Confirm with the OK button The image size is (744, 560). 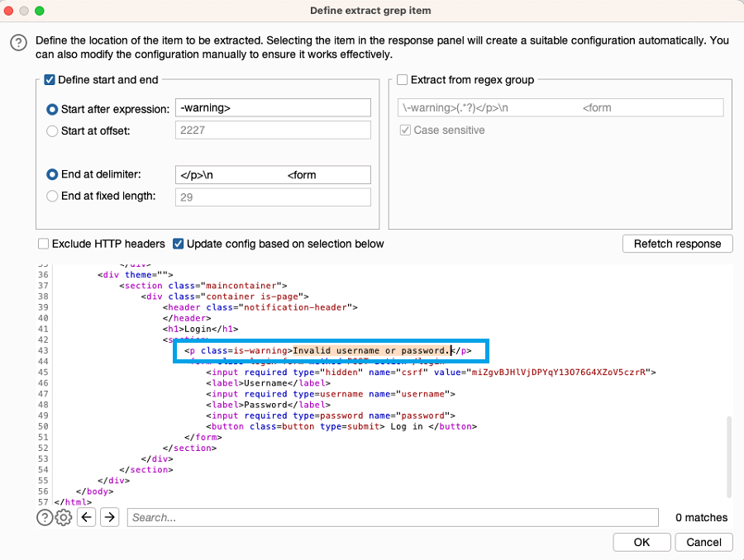click(x=641, y=542)
